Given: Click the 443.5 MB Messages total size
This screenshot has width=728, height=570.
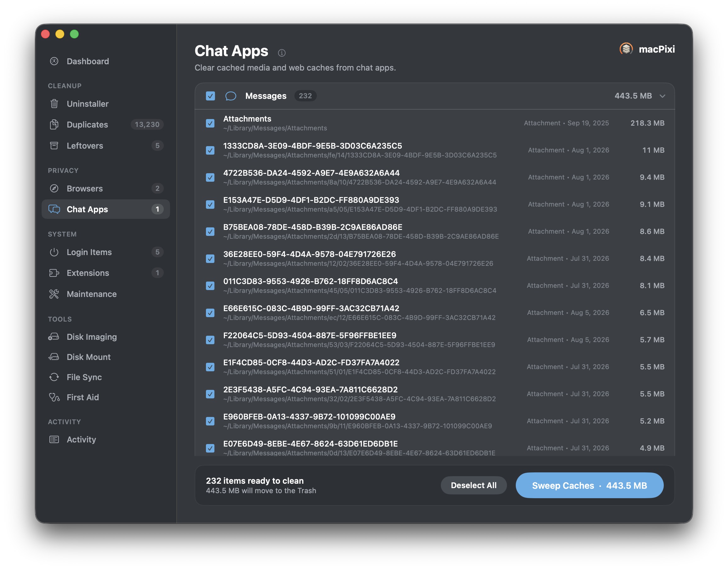Looking at the screenshot, I should (x=633, y=96).
